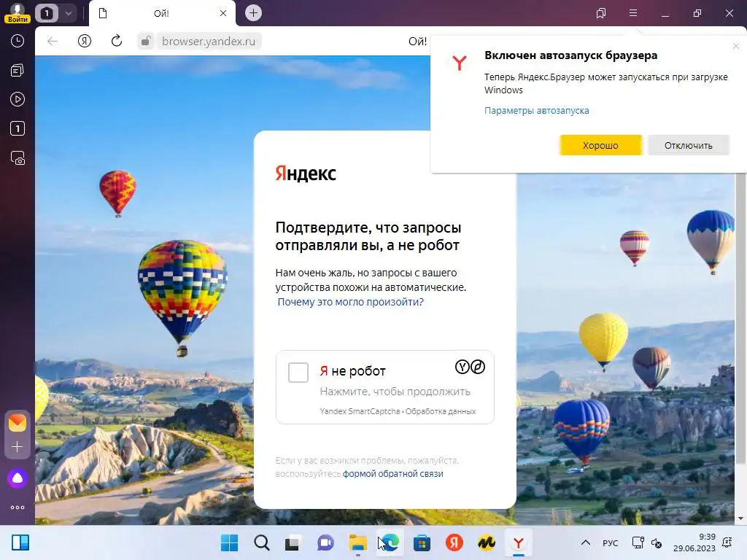The width and height of the screenshot is (747, 560).
Task: Open Windows widgets panel in taskbar
Action: 20,542
